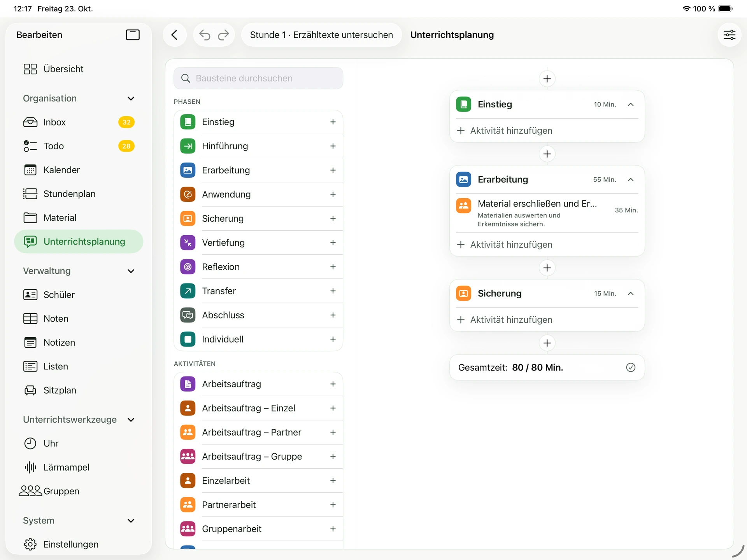Collapse the Verwaltung section
747x560 pixels.
(x=131, y=271)
